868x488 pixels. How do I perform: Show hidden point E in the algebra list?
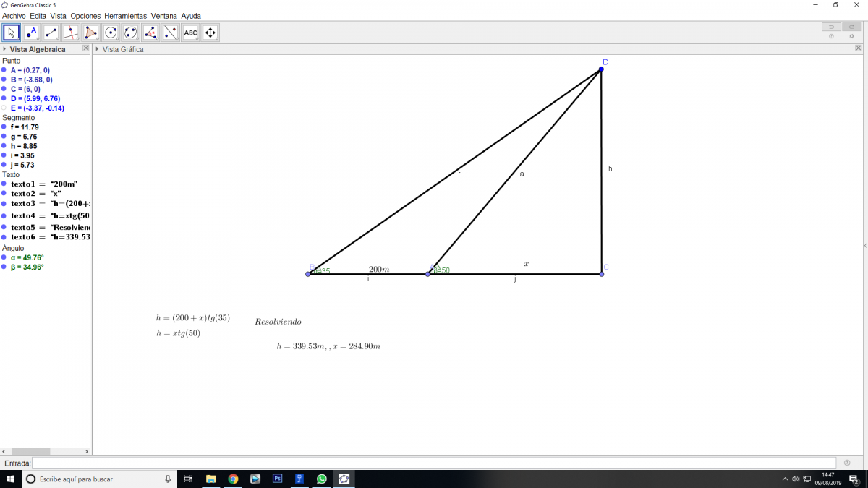[4, 108]
